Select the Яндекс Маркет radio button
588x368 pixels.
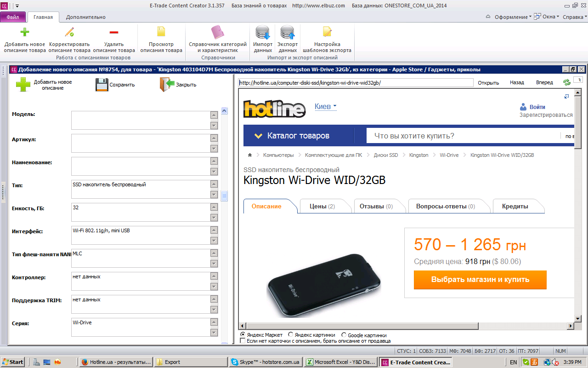[x=243, y=334]
